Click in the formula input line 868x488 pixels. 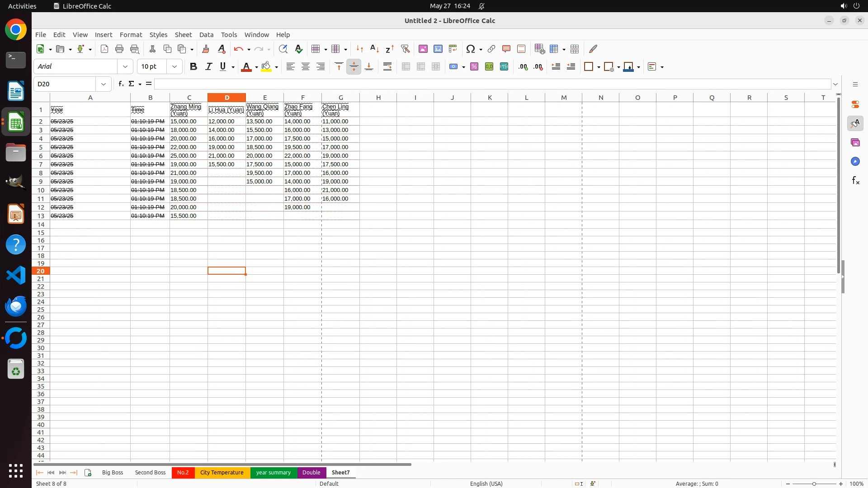pyautogui.click(x=492, y=84)
